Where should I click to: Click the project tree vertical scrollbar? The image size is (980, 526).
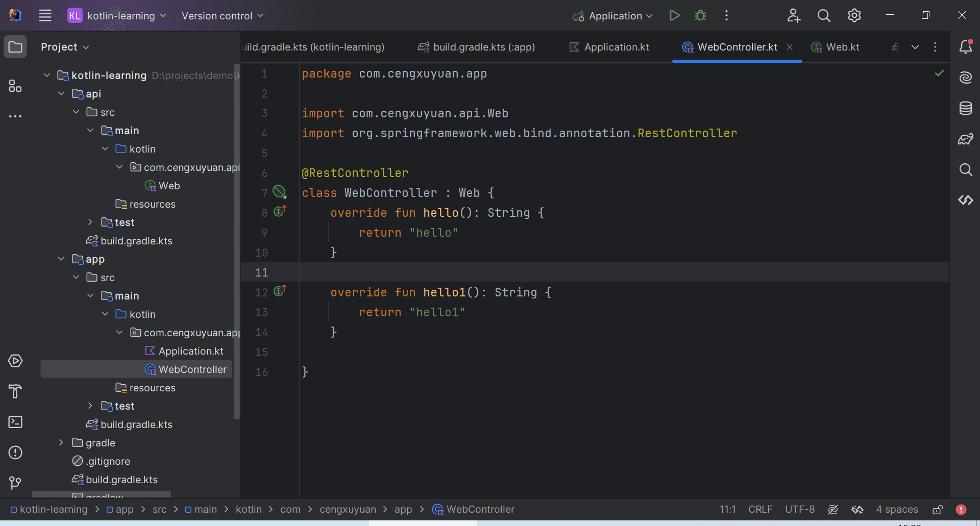(x=236, y=242)
